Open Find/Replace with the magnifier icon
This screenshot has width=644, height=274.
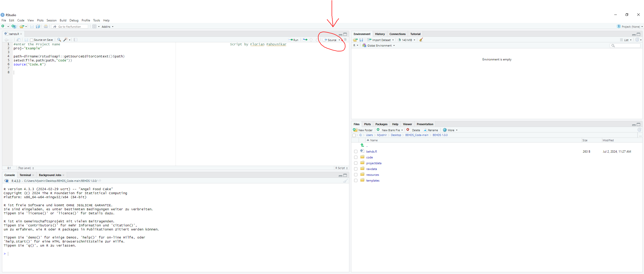tap(59, 40)
